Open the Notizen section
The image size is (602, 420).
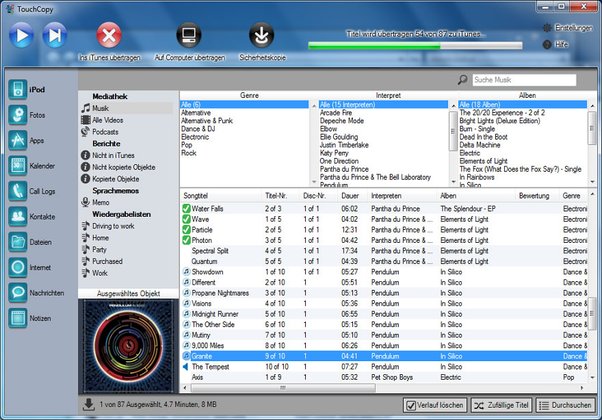pos(30,318)
